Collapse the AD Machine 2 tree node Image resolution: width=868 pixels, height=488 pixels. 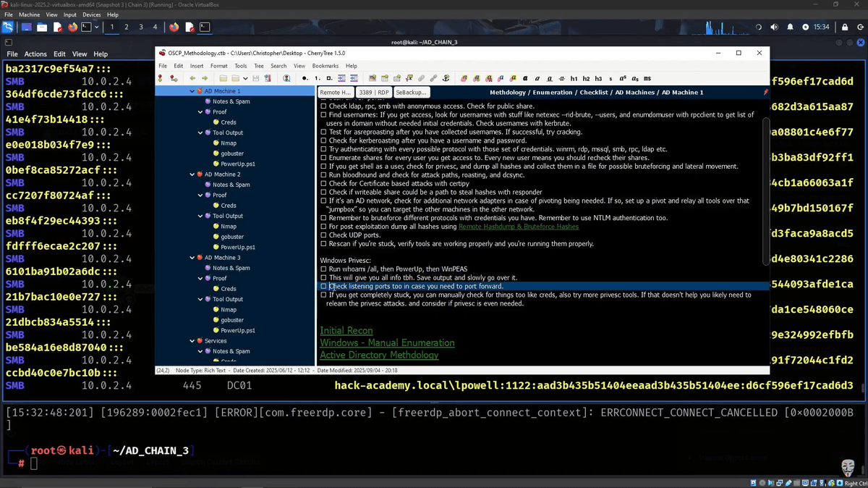point(192,174)
